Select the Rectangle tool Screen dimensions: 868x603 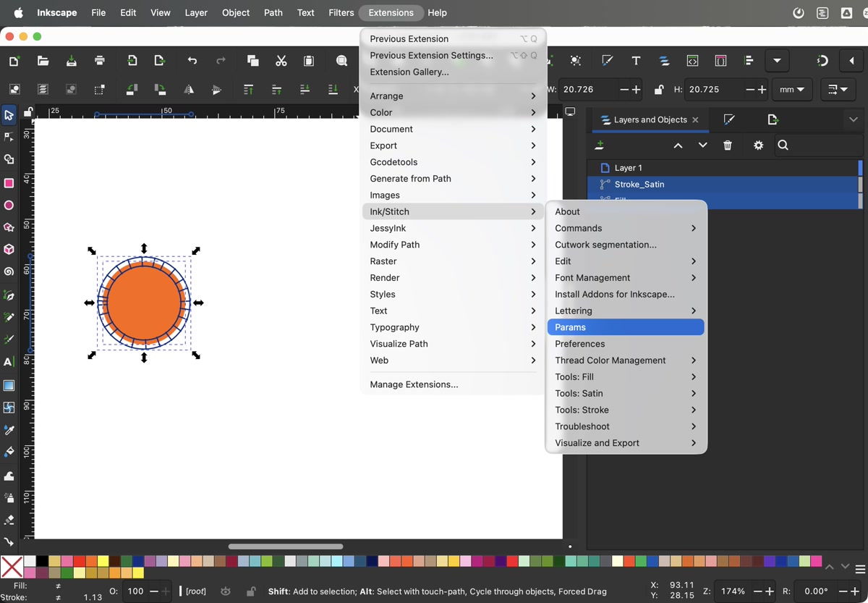tap(9, 183)
